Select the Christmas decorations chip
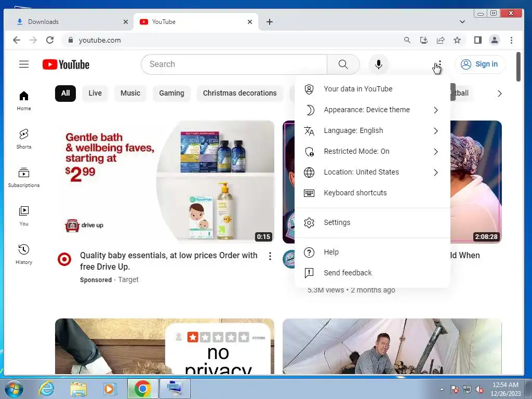Viewport: 532px width, 399px height. point(240,94)
